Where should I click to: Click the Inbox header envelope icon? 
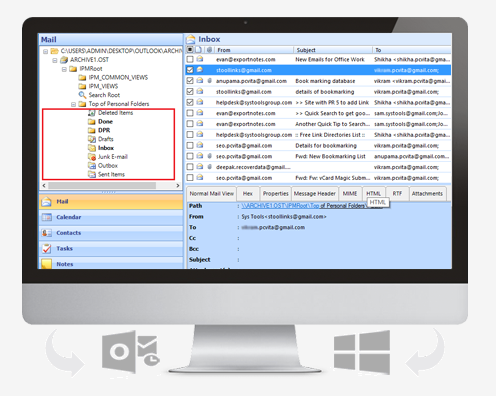191,39
